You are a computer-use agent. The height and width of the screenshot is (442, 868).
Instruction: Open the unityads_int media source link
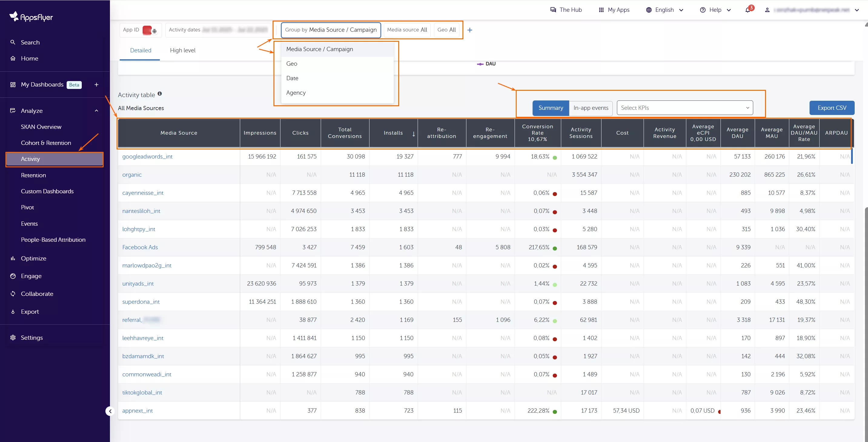pos(138,283)
